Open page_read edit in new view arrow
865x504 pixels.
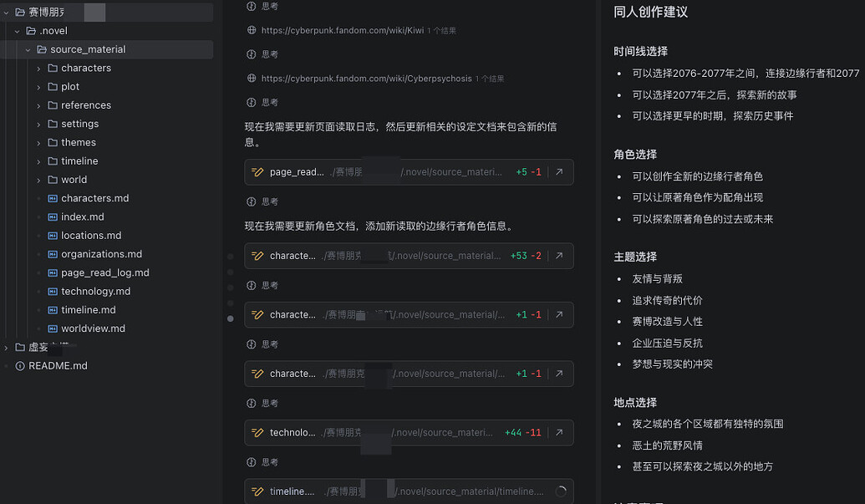(559, 172)
